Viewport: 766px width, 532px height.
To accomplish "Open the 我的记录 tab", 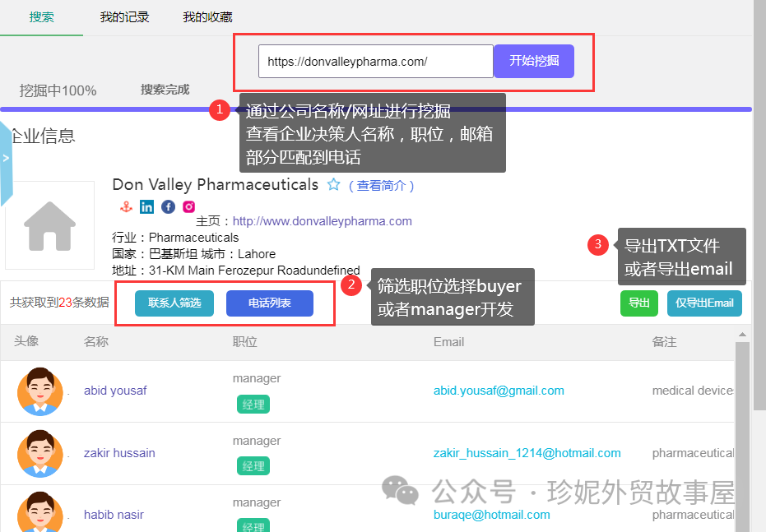I will point(124,17).
